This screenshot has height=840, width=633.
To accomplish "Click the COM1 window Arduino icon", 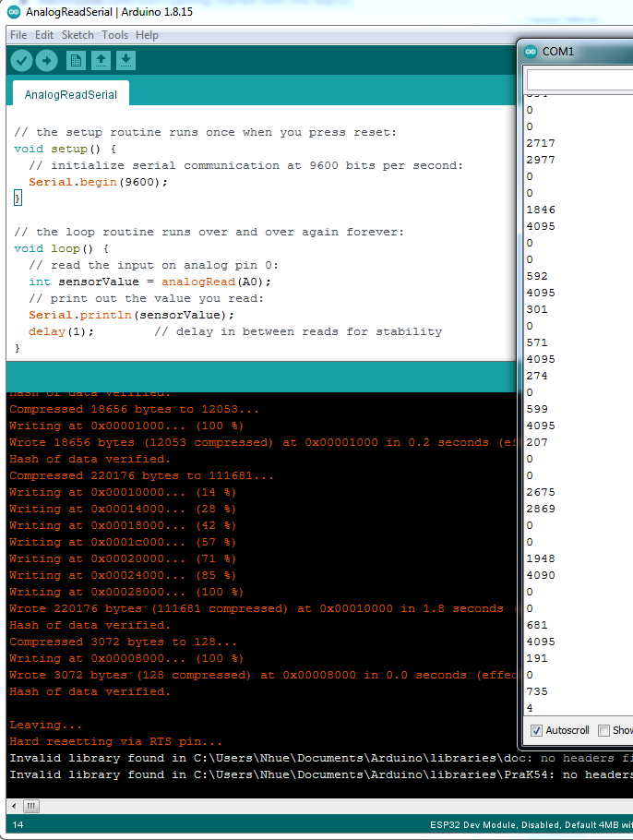I will point(531,52).
